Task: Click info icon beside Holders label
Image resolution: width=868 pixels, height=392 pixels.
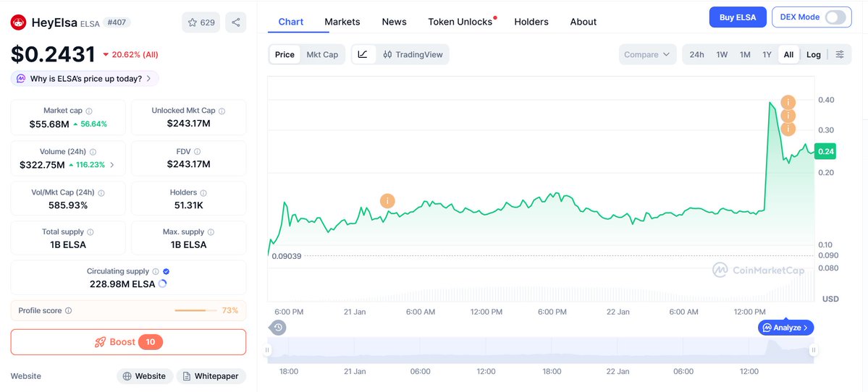Action: coord(203,193)
